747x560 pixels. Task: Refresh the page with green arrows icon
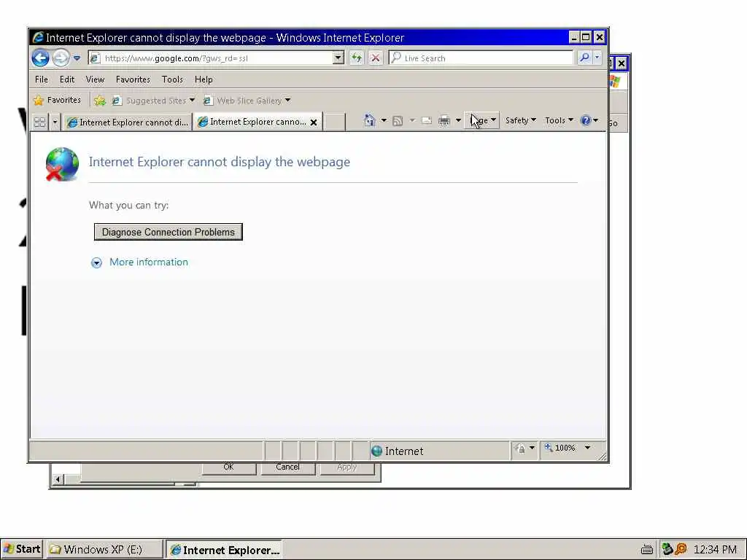tap(356, 58)
